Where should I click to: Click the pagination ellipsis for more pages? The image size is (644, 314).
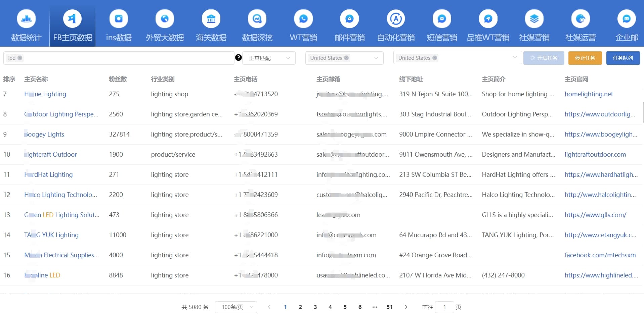(x=375, y=307)
